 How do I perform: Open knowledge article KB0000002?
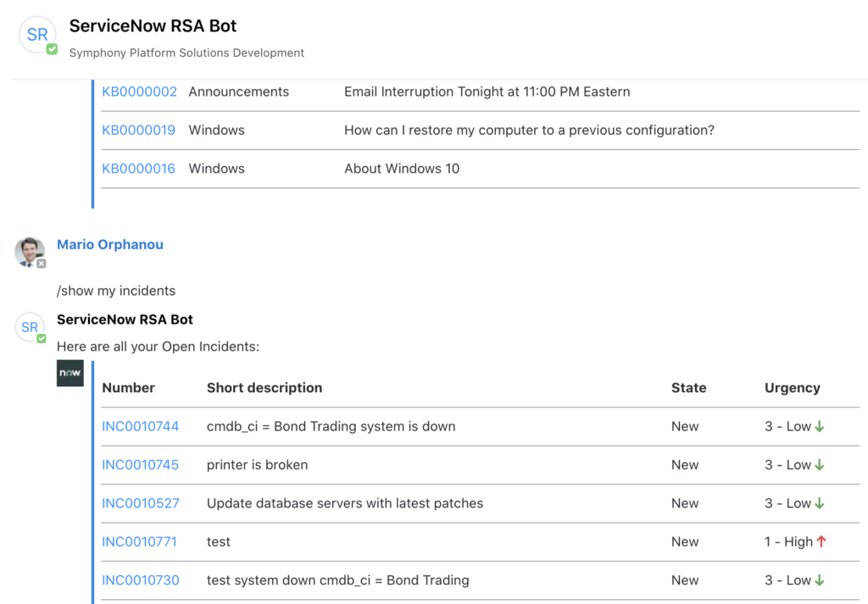[140, 91]
